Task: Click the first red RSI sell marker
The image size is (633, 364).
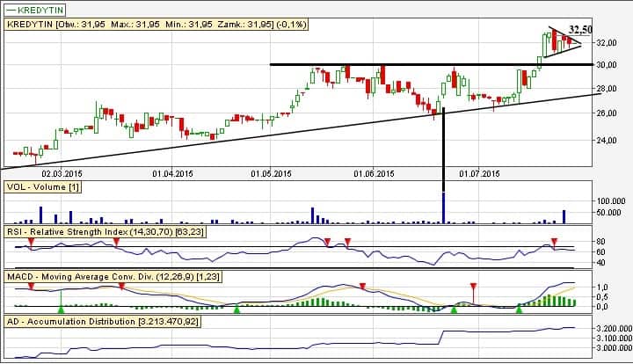Action: click(x=31, y=241)
